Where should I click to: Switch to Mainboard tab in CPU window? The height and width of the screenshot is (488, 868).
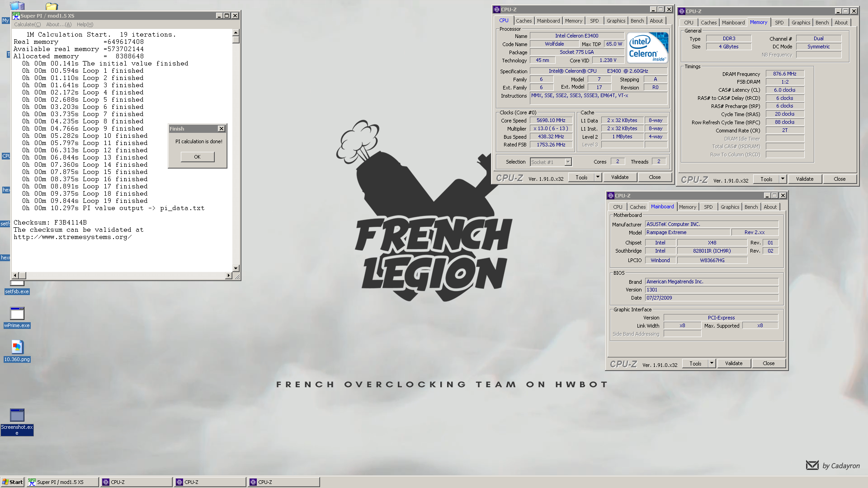pos(548,21)
